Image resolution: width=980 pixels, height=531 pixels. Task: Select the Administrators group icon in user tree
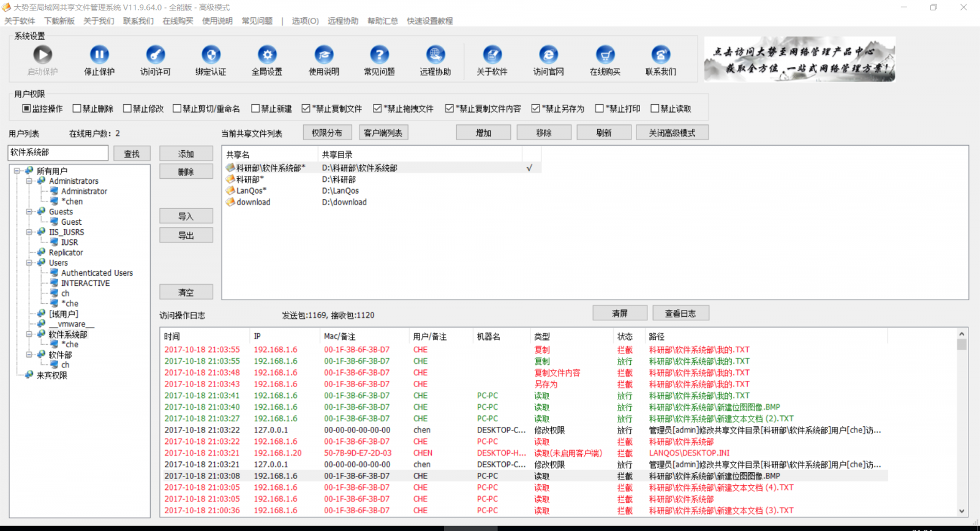tap(41, 181)
